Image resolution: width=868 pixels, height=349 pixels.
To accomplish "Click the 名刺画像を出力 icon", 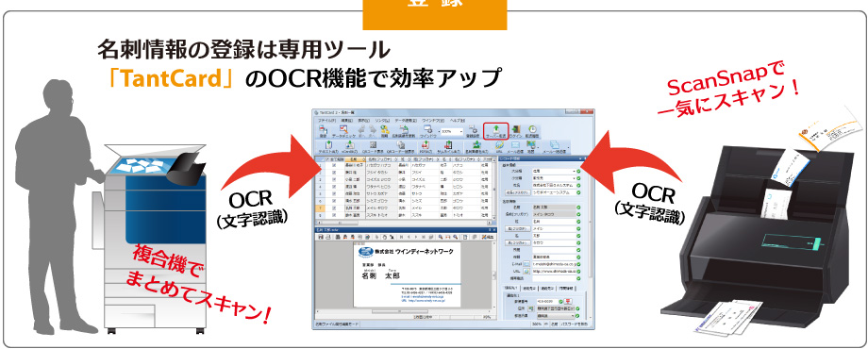I will click(476, 146).
